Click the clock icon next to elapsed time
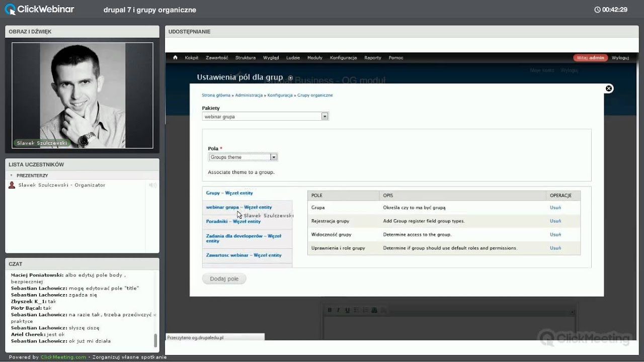The width and height of the screenshot is (644, 362). pos(597,10)
